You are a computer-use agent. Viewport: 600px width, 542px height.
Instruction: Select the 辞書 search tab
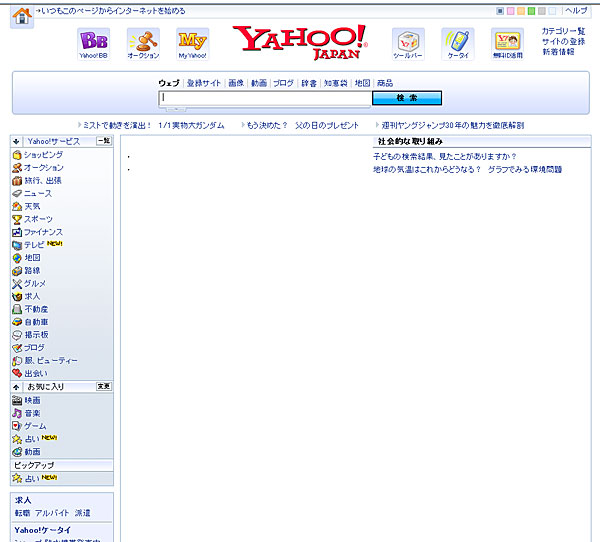pos(309,83)
